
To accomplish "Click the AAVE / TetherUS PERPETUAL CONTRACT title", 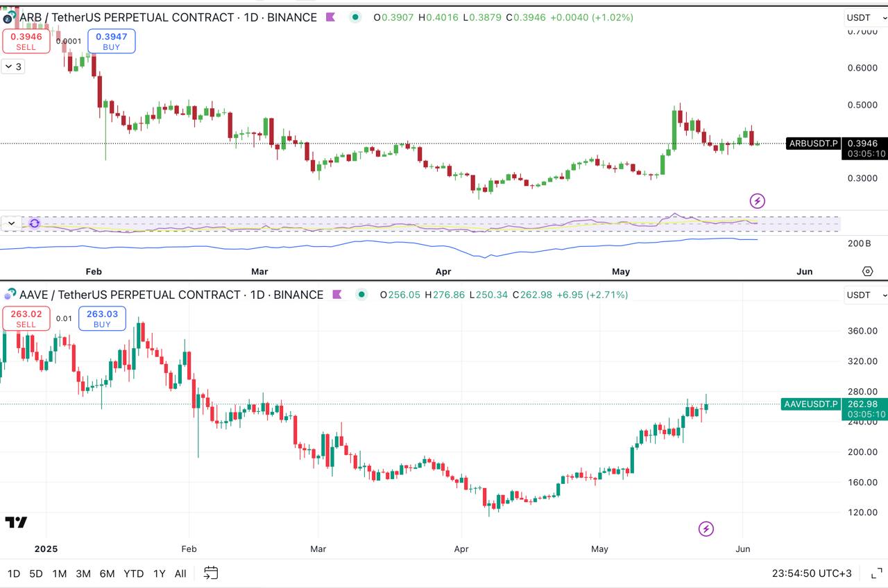I will 171,295.
